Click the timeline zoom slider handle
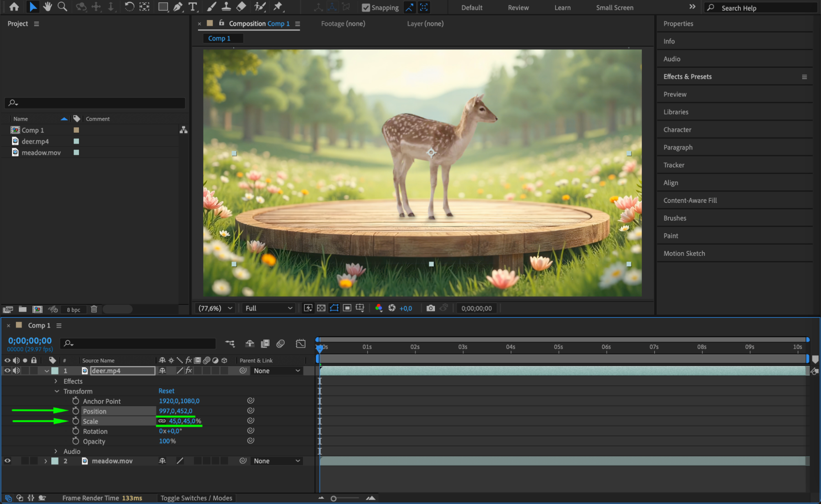The width and height of the screenshot is (821, 504). tap(333, 498)
